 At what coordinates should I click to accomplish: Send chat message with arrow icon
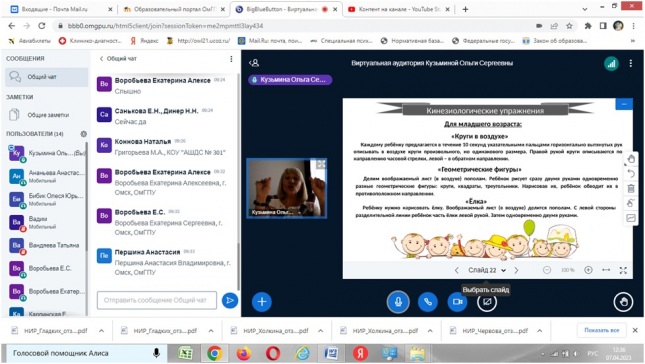click(x=230, y=300)
